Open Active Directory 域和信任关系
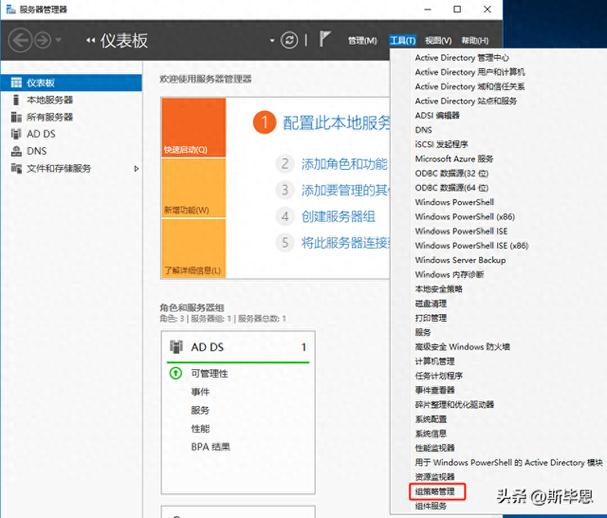The image size is (607, 518). pos(470,86)
